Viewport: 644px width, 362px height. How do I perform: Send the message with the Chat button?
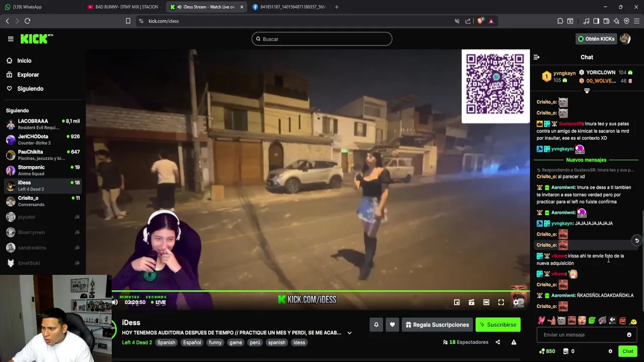[x=627, y=351]
